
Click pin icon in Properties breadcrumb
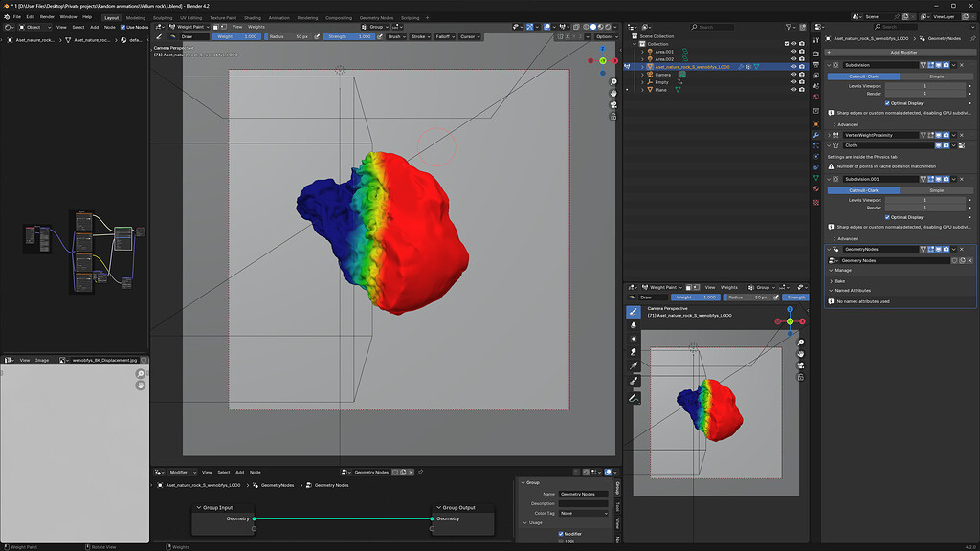[972, 38]
